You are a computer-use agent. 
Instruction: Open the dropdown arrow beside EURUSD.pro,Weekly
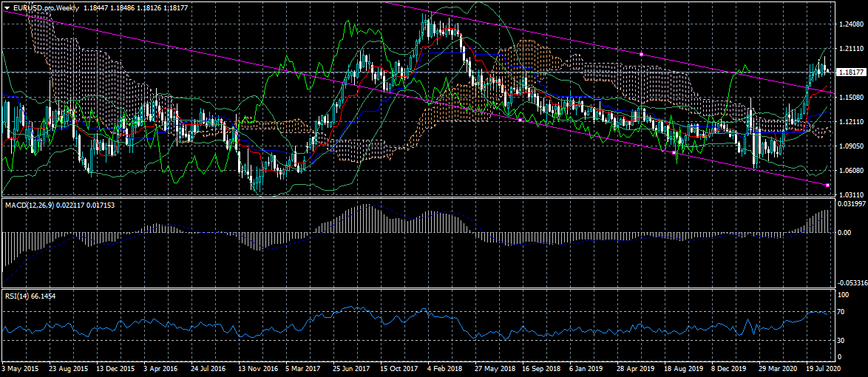coord(6,7)
